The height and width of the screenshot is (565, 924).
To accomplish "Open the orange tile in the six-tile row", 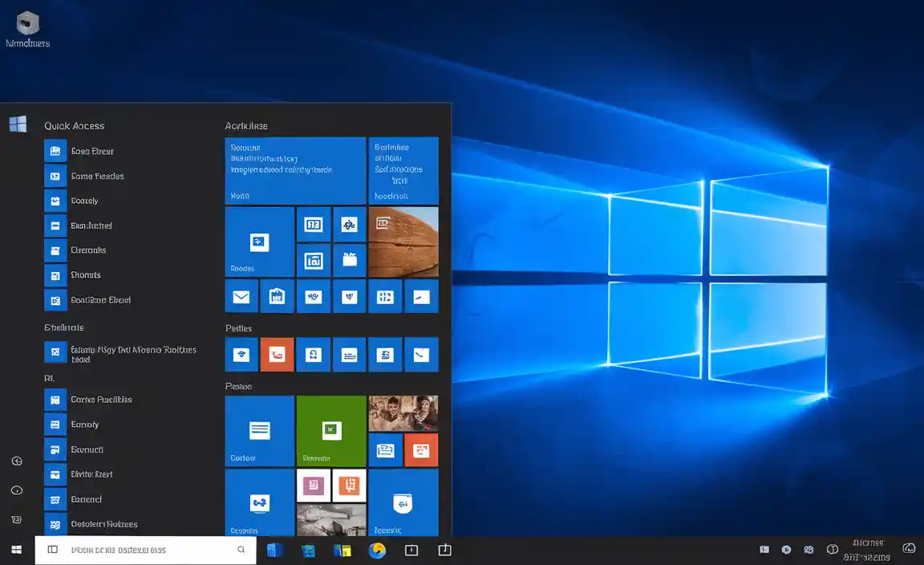I will pos(277,354).
